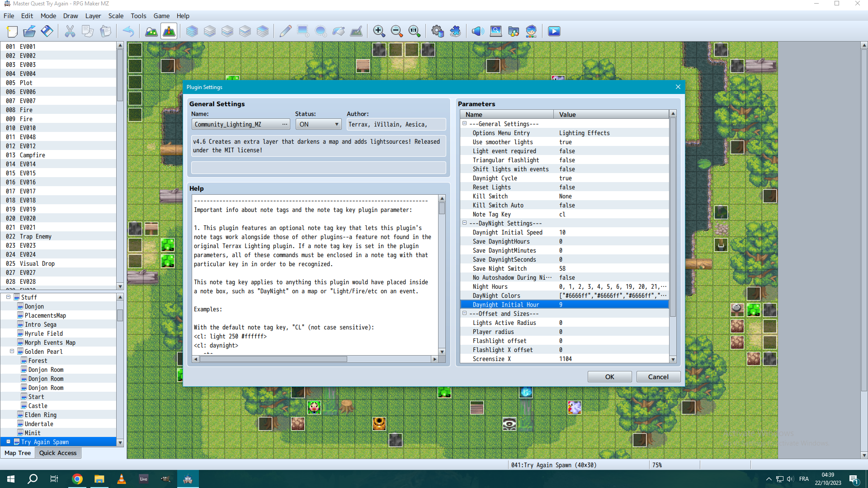Open the Resource Manager icon
Viewport: 868px width, 488px height.
[x=514, y=31]
